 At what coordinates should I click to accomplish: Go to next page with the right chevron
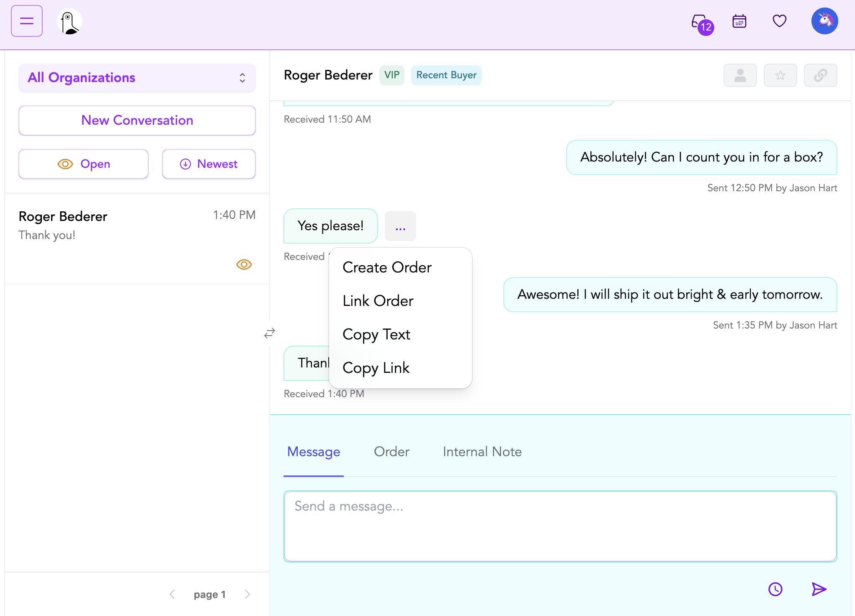click(247, 594)
